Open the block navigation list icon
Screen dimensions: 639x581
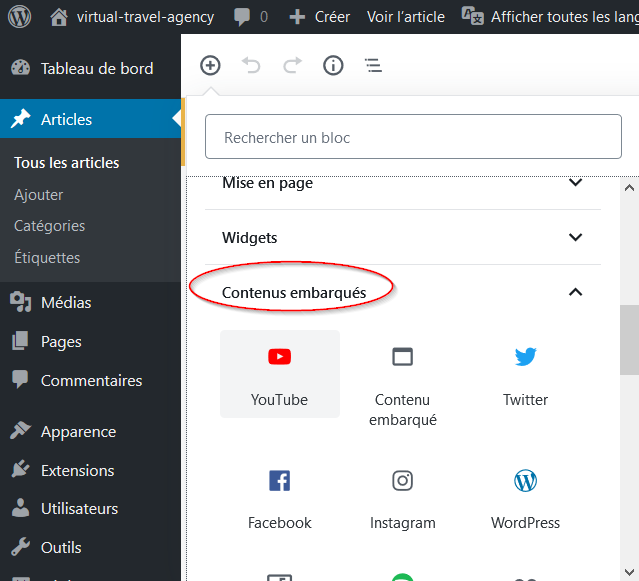[374, 65]
